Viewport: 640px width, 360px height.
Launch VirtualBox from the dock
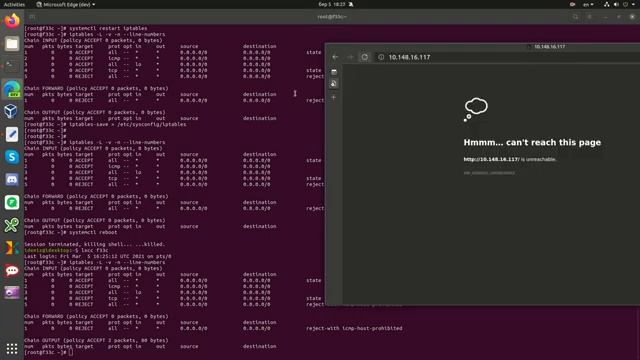[x=12, y=111]
